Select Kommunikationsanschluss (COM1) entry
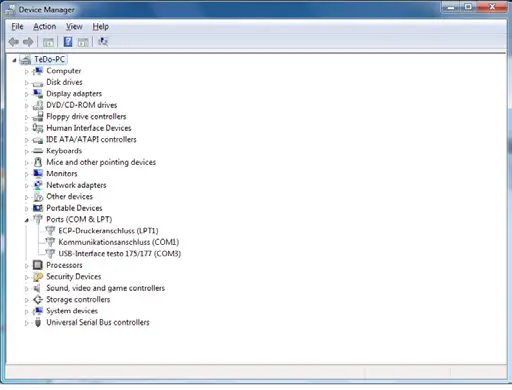The width and height of the screenshot is (512, 390). tap(119, 242)
